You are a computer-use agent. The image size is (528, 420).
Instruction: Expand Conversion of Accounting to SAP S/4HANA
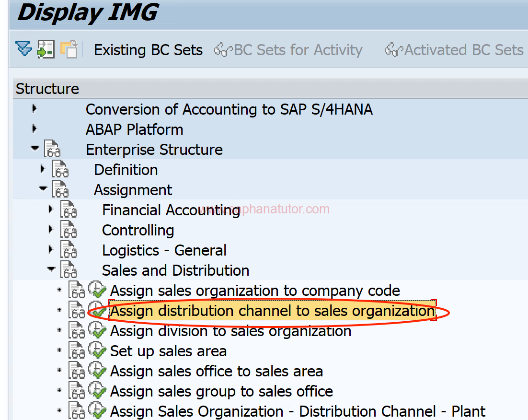[34, 108]
